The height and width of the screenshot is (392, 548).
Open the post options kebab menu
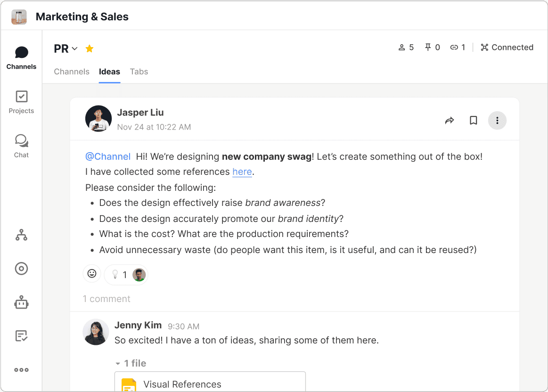pyautogui.click(x=497, y=121)
